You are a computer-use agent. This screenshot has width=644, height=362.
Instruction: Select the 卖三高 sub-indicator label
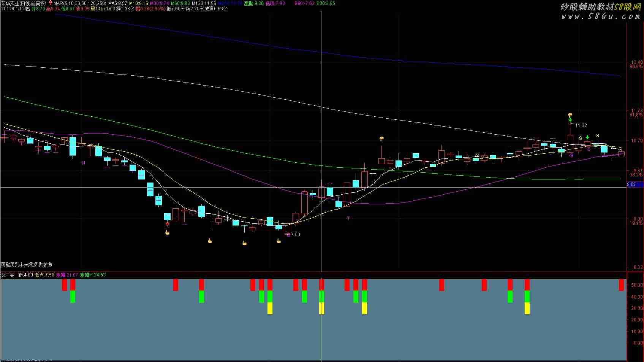(x=8, y=275)
